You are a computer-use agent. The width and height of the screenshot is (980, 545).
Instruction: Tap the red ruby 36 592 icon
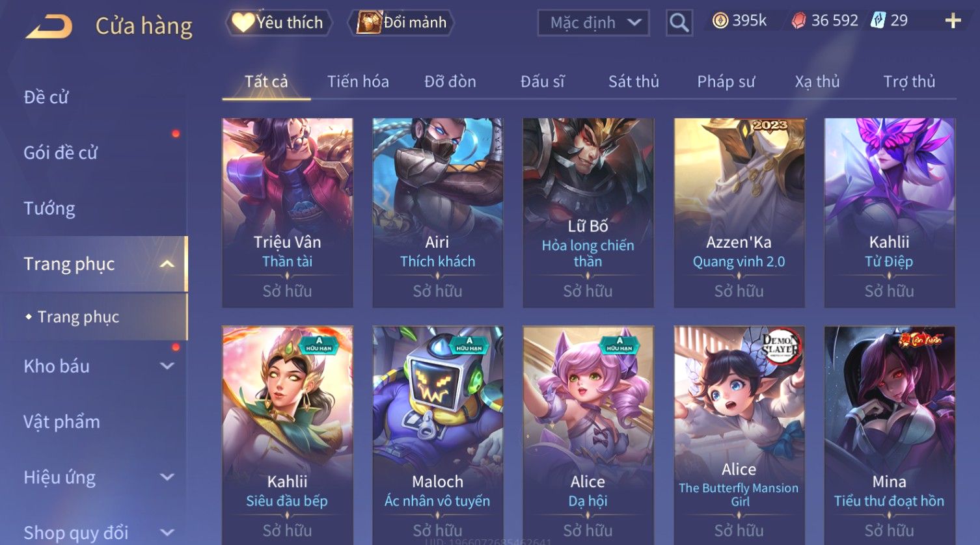point(798,21)
